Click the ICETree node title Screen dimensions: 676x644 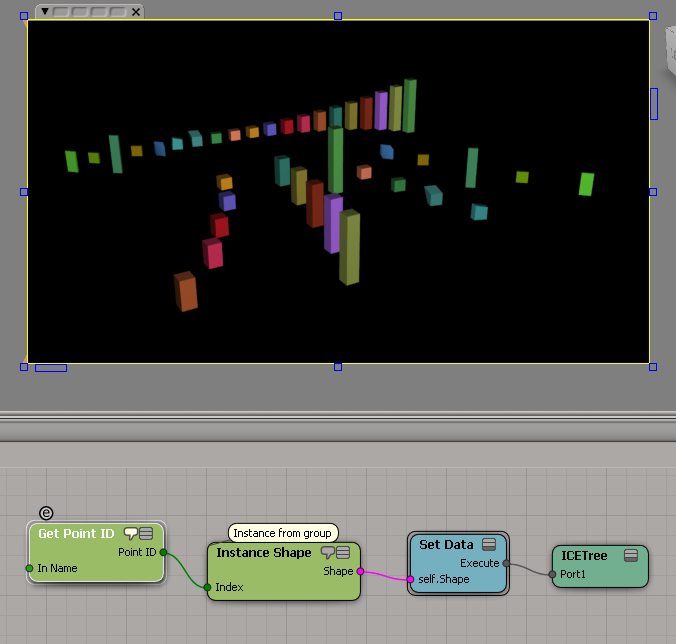pyautogui.click(x=585, y=556)
